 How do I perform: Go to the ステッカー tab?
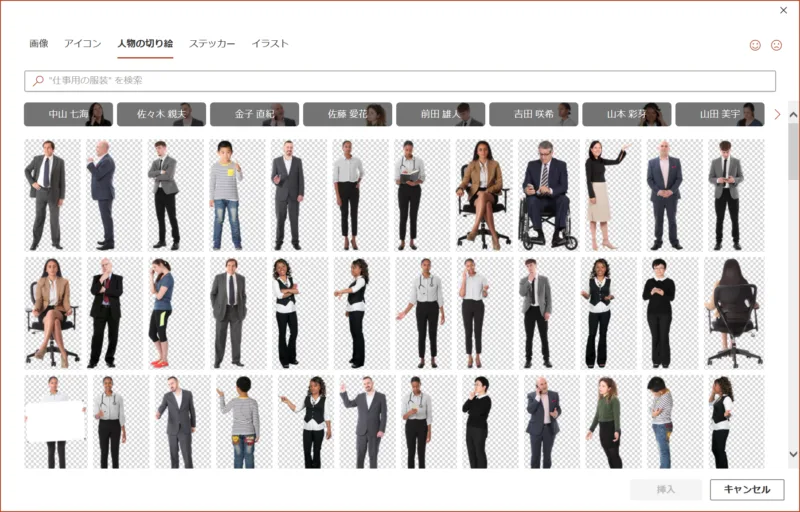212,43
